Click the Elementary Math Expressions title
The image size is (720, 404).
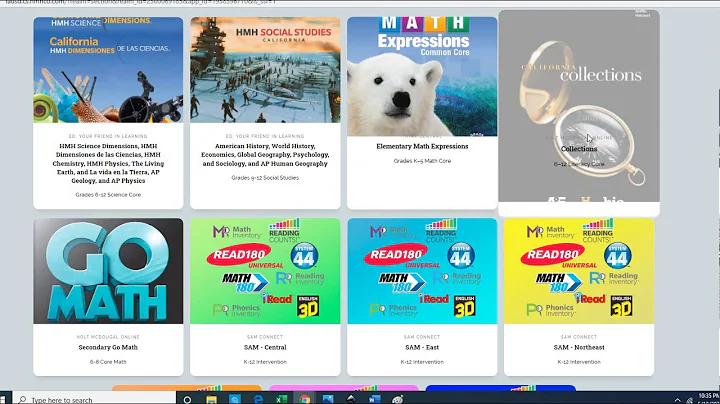(x=422, y=146)
